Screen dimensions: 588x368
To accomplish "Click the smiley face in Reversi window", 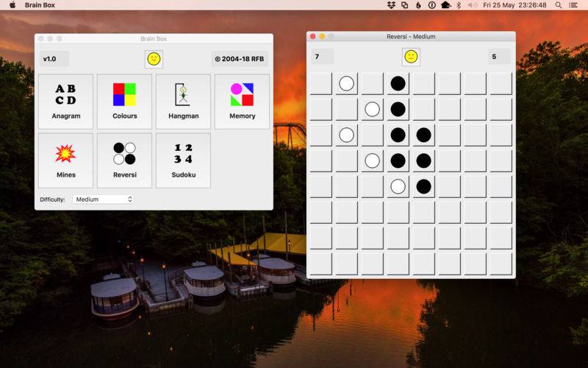I will point(411,57).
